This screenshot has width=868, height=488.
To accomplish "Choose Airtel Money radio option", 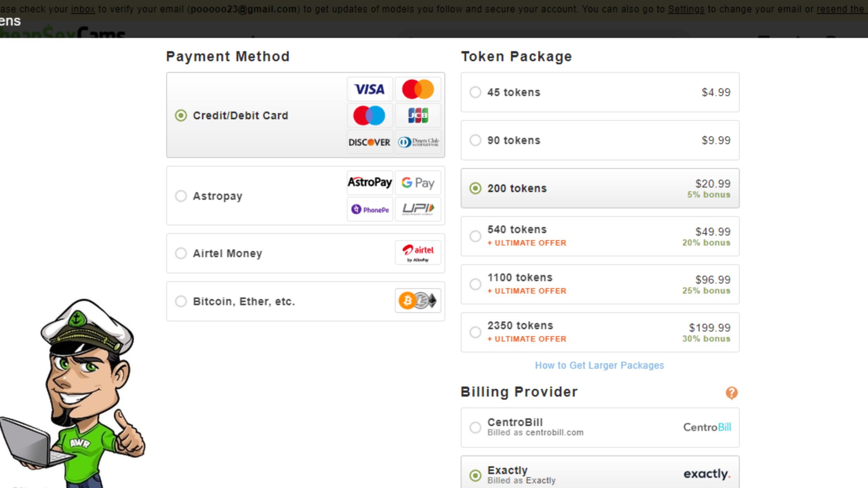I will click(181, 253).
